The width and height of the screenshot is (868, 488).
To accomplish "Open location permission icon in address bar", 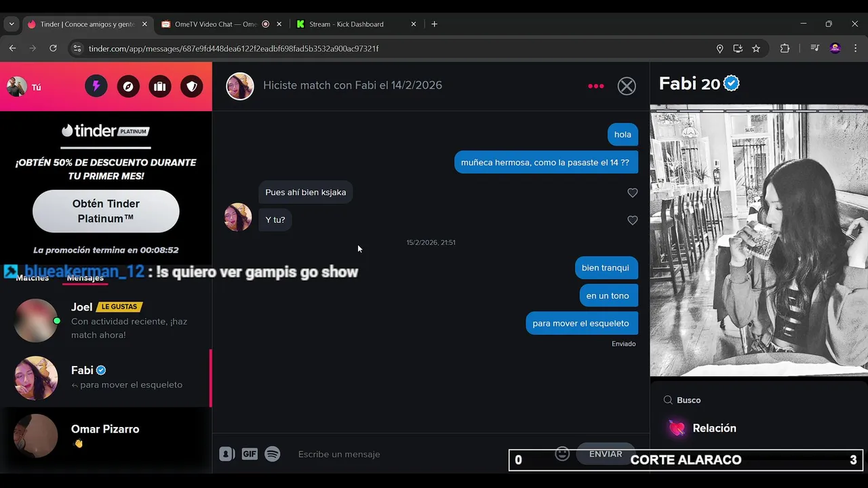I will (719, 48).
